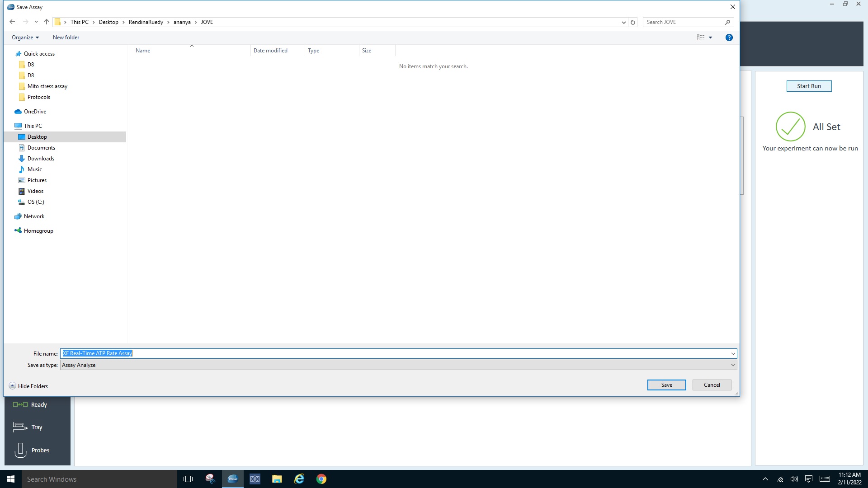868x488 pixels.
Task: Expand the view options dropdown arrow
Action: (x=710, y=38)
